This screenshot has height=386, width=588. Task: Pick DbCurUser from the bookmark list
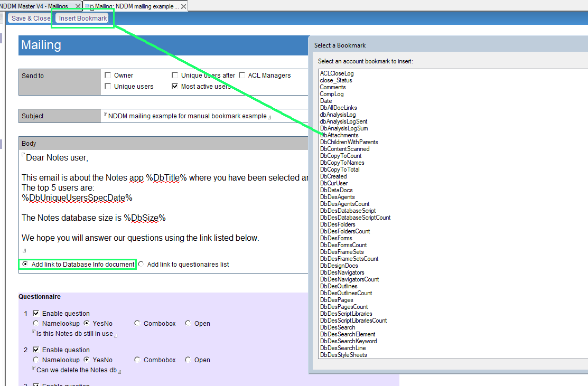(x=333, y=183)
